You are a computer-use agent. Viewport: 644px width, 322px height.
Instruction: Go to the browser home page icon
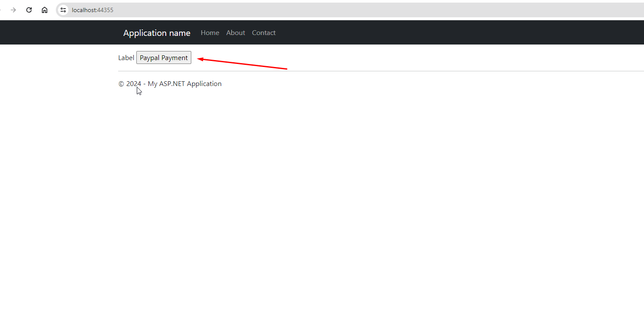tap(45, 10)
